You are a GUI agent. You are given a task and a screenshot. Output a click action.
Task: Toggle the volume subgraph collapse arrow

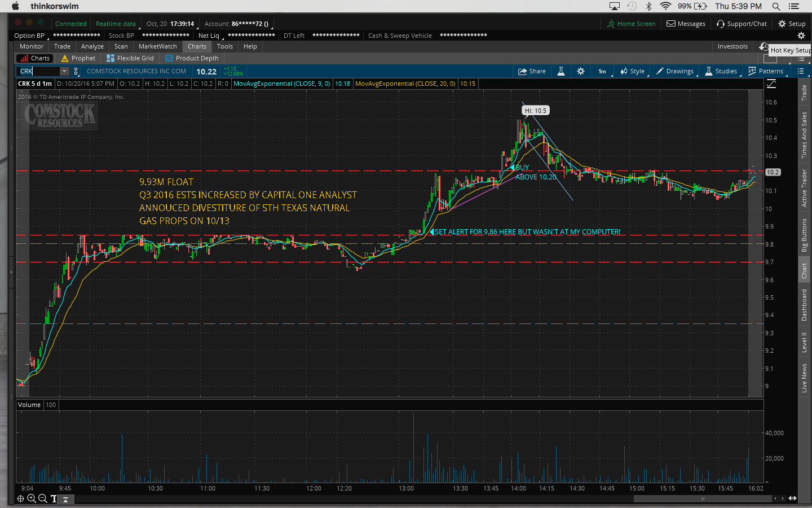click(x=65, y=499)
